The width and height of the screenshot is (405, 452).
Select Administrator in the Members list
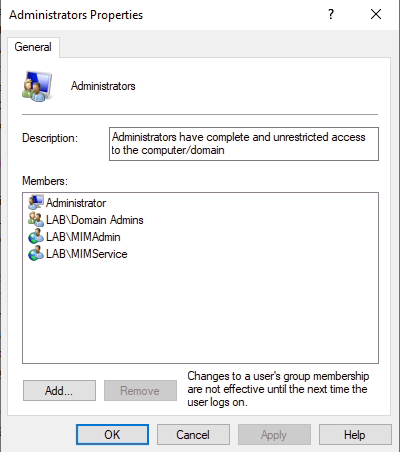[x=76, y=203]
